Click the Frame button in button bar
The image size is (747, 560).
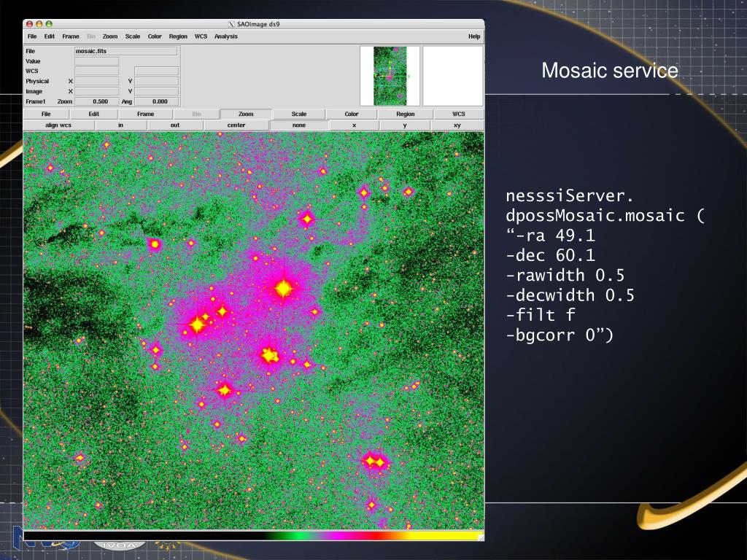click(145, 114)
